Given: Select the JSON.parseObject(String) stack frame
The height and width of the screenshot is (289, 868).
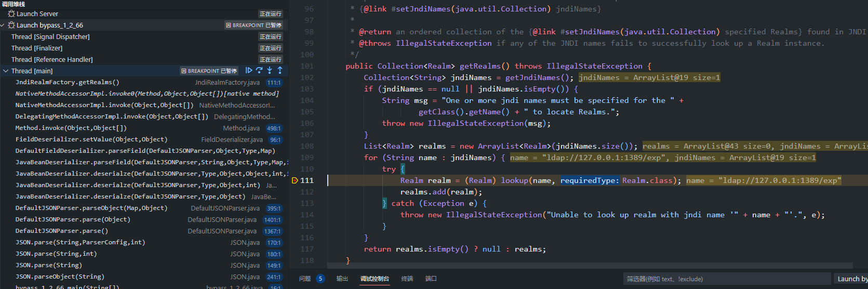Looking at the screenshot, I should pos(60,277).
